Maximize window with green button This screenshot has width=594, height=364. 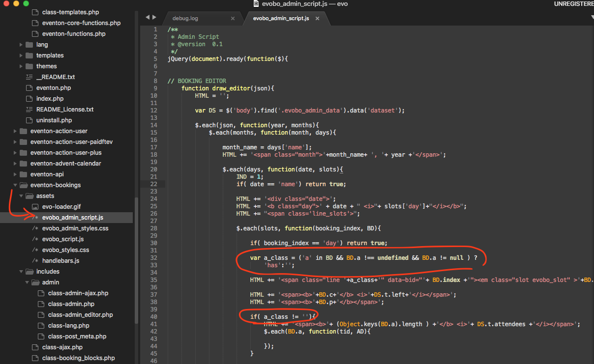[26, 3]
